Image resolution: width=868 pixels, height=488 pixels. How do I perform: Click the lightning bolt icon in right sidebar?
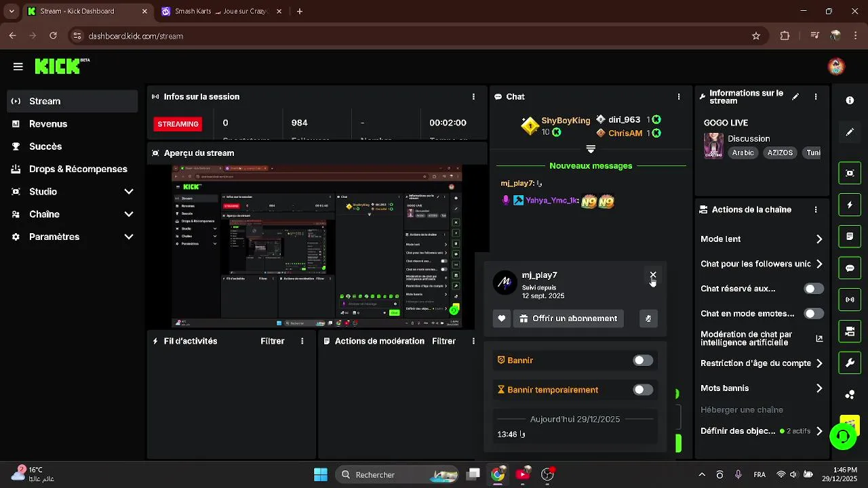click(x=850, y=205)
